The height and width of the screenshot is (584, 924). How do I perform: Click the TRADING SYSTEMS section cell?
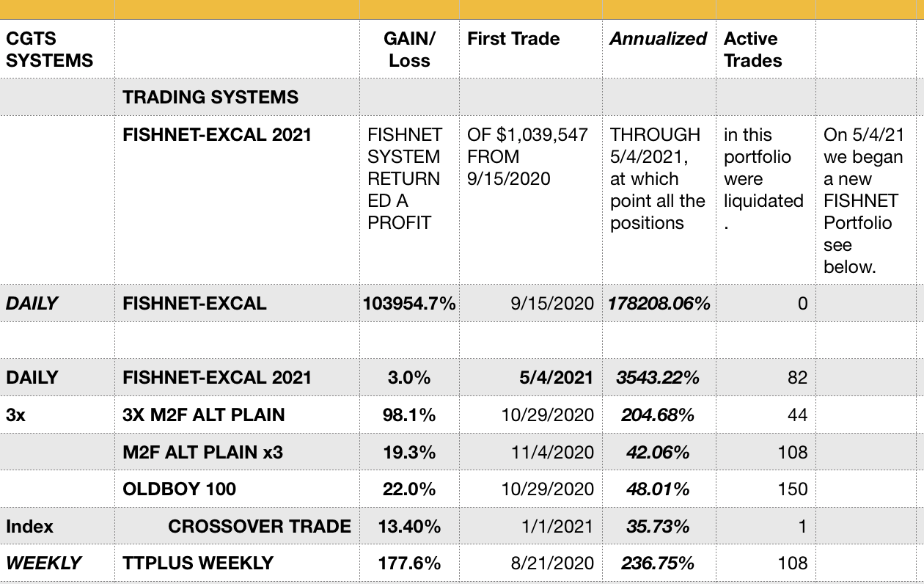[x=237, y=97]
